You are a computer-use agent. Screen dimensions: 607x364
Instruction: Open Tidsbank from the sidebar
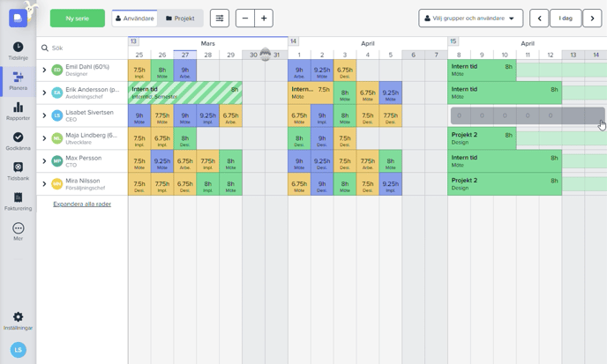(x=18, y=171)
